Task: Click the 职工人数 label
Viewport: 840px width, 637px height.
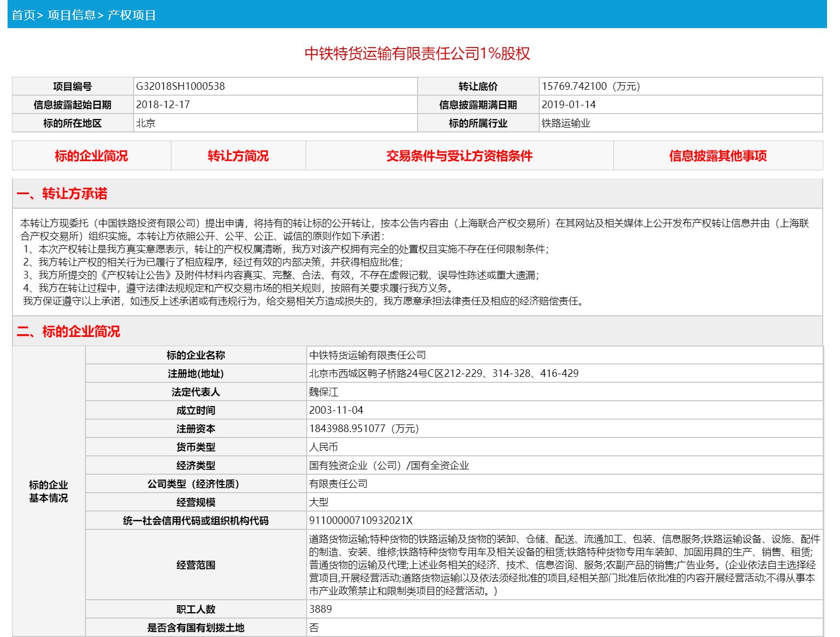Action: pos(196,609)
